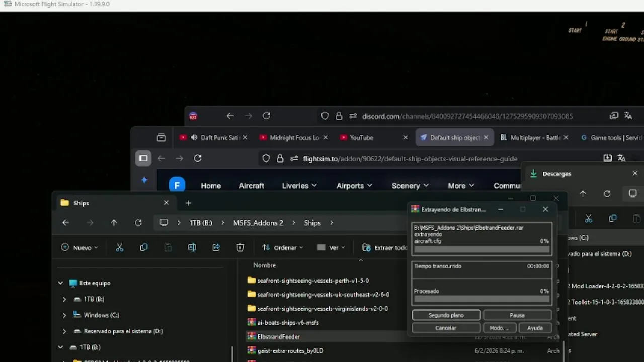Switch to Game tools browser tab

point(611,137)
